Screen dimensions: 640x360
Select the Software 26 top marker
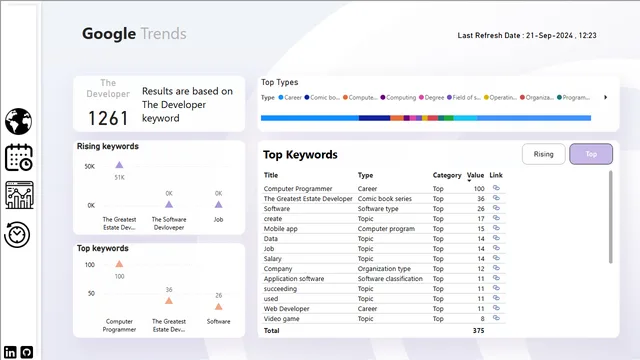219,307
